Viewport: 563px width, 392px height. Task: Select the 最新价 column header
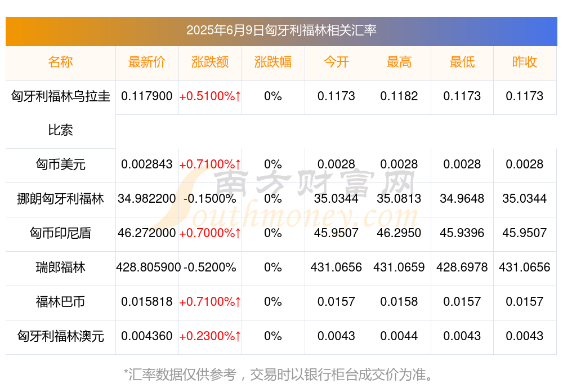click(147, 62)
